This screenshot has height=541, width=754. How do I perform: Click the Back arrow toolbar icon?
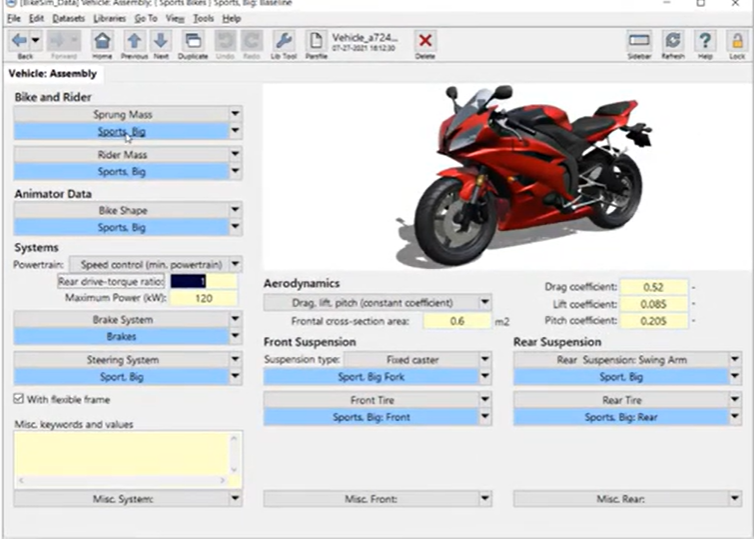[19, 40]
